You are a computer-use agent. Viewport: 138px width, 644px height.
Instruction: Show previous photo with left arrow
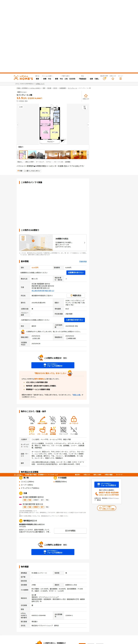pos(18,125)
